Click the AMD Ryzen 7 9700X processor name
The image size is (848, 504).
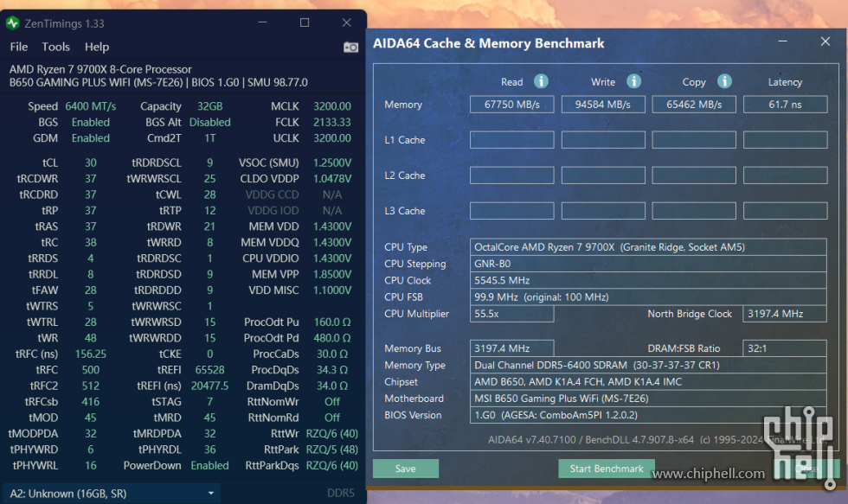coord(100,69)
